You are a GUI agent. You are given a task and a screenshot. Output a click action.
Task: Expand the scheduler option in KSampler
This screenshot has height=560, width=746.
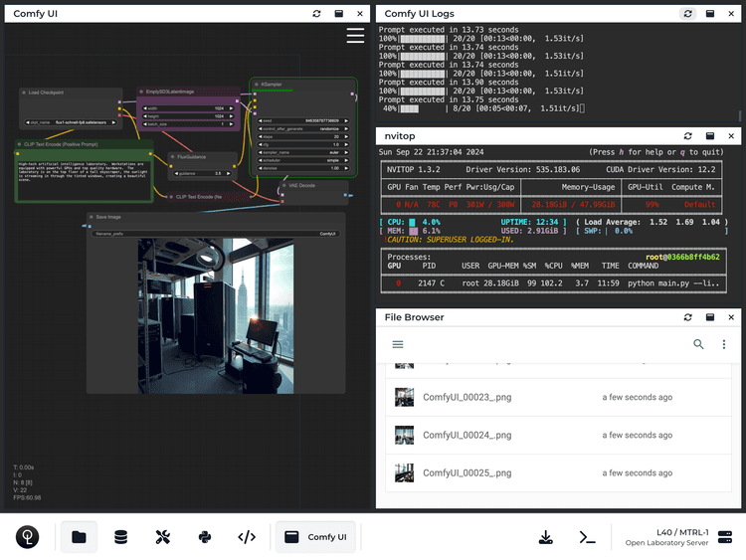click(301, 159)
